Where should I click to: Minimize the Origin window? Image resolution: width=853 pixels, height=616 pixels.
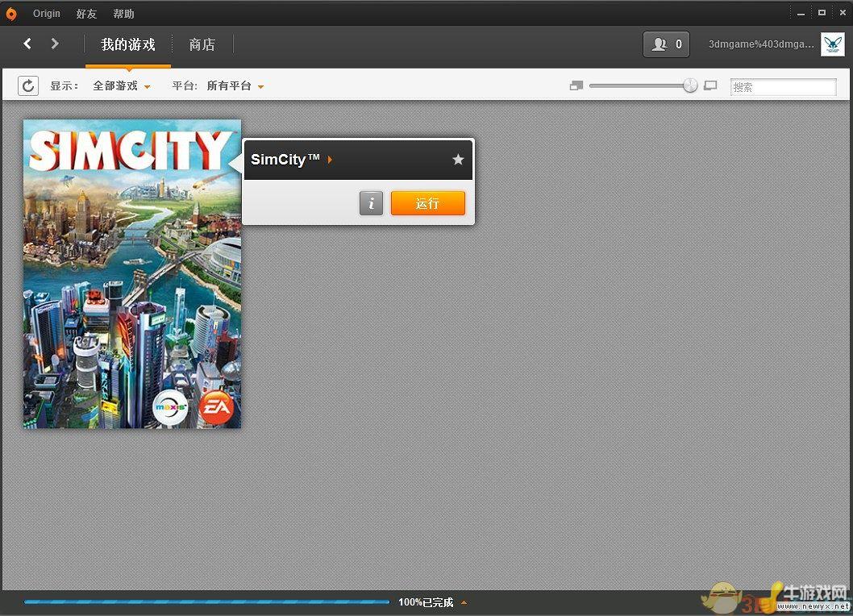(x=801, y=13)
